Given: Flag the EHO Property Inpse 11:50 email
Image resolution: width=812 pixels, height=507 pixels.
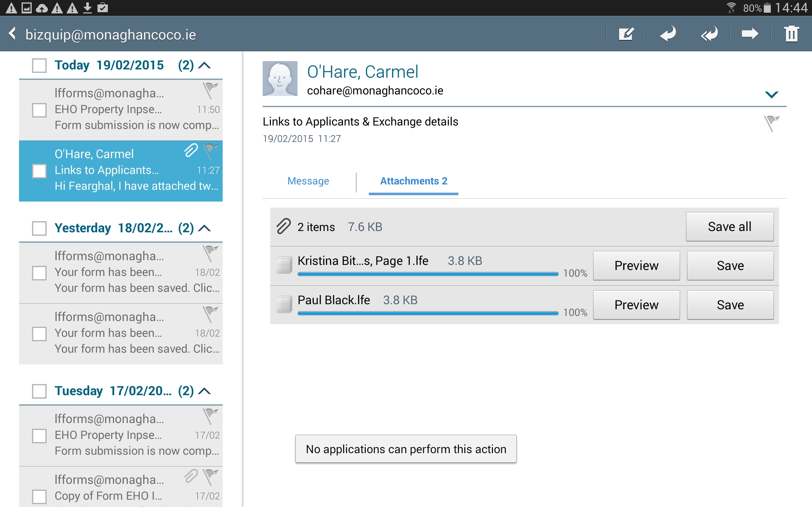Looking at the screenshot, I should pos(210,90).
